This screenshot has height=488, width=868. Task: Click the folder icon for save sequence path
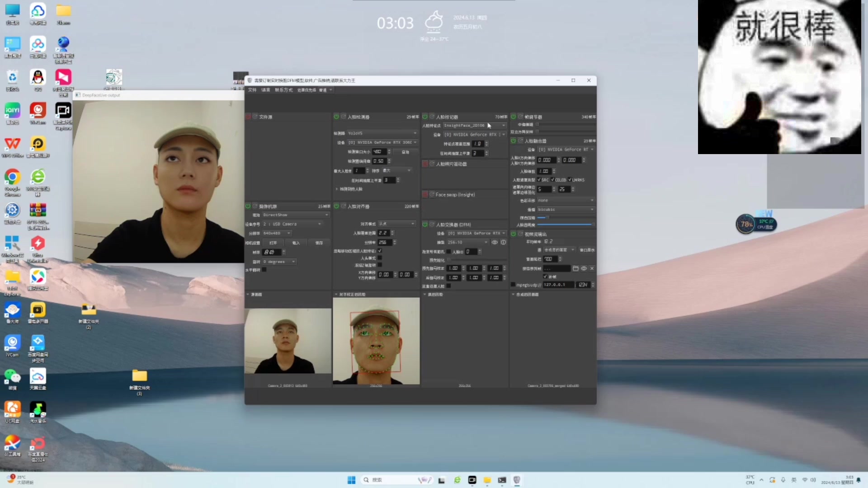[576, 268]
